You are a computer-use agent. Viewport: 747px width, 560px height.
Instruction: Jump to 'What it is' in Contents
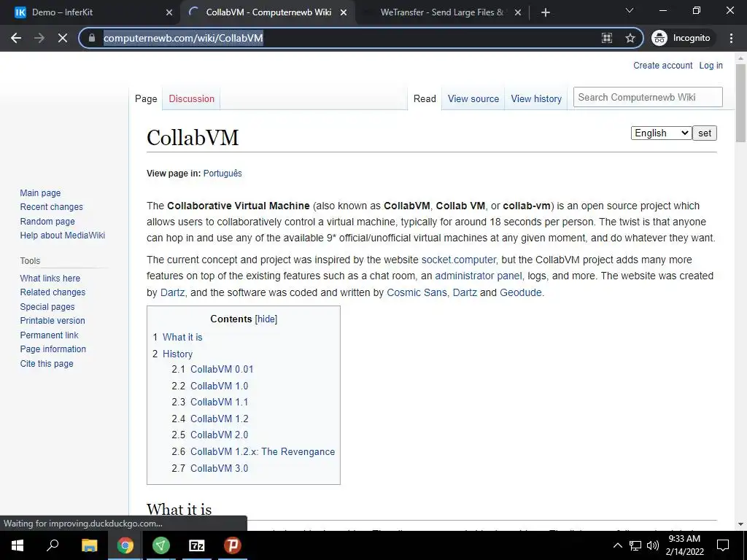[182, 337]
